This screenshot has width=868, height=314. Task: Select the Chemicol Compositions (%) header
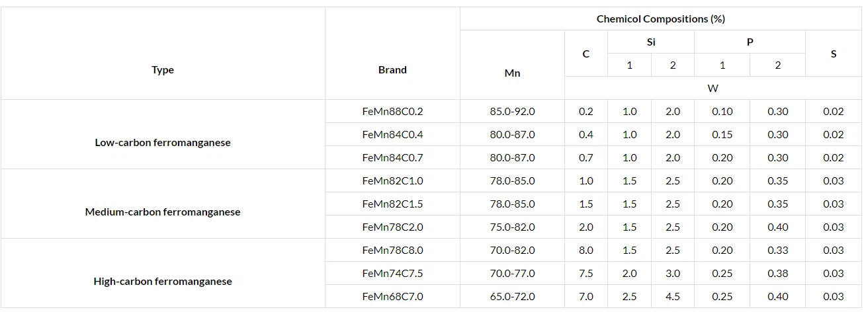click(x=660, y=19)
